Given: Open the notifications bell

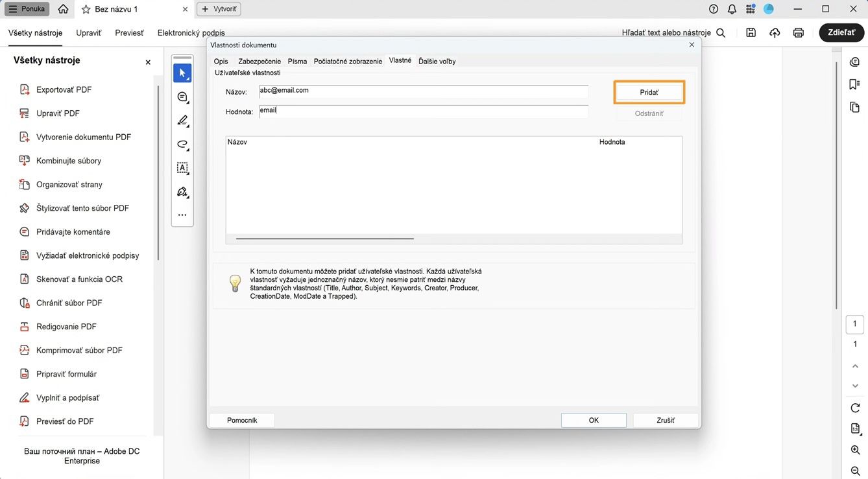Looking at the screenshot, I should (732, 9).
